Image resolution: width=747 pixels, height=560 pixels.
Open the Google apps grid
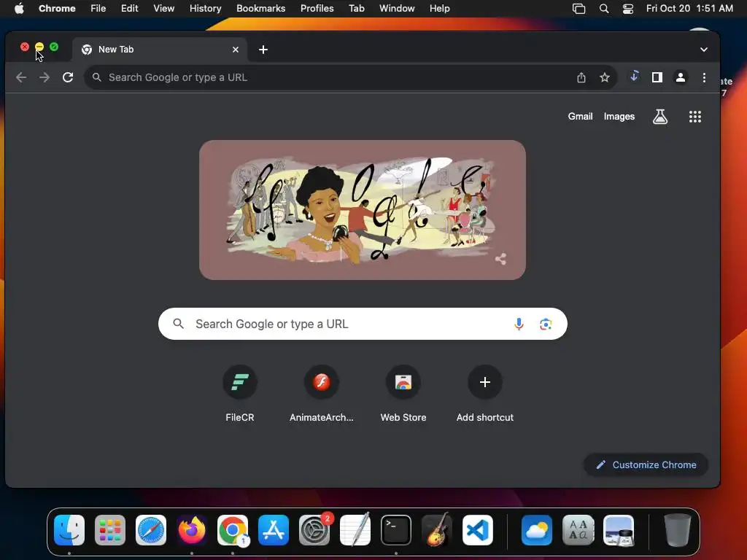(695, 117)
